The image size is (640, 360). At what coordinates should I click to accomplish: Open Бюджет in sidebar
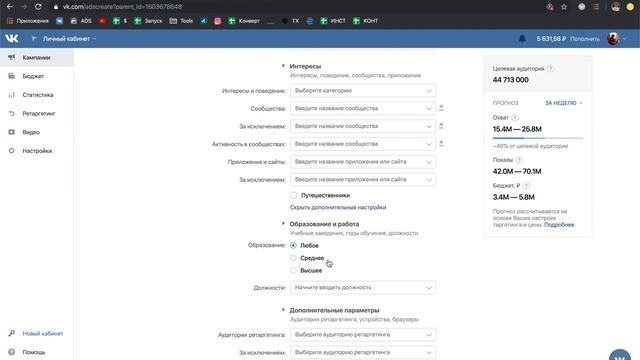click(x=37, y=76)
